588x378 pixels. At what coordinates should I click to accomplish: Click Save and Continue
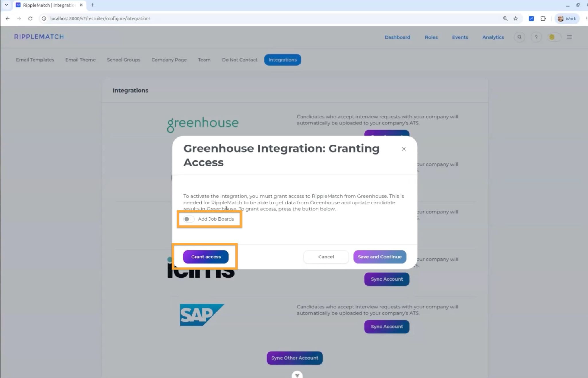tap(380, 257)
